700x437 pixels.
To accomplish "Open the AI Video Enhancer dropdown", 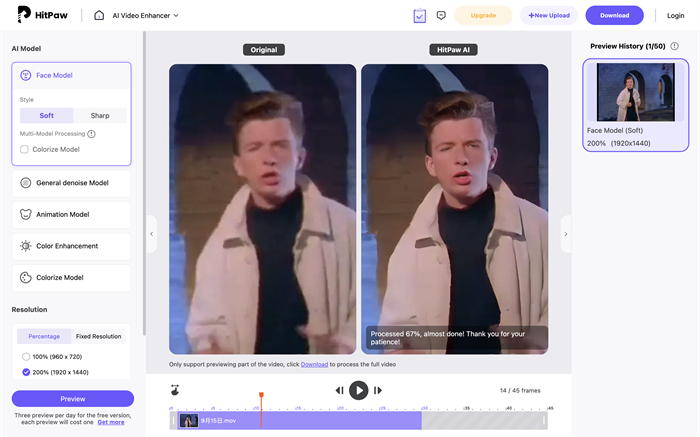I will click(x=148, y=16).
